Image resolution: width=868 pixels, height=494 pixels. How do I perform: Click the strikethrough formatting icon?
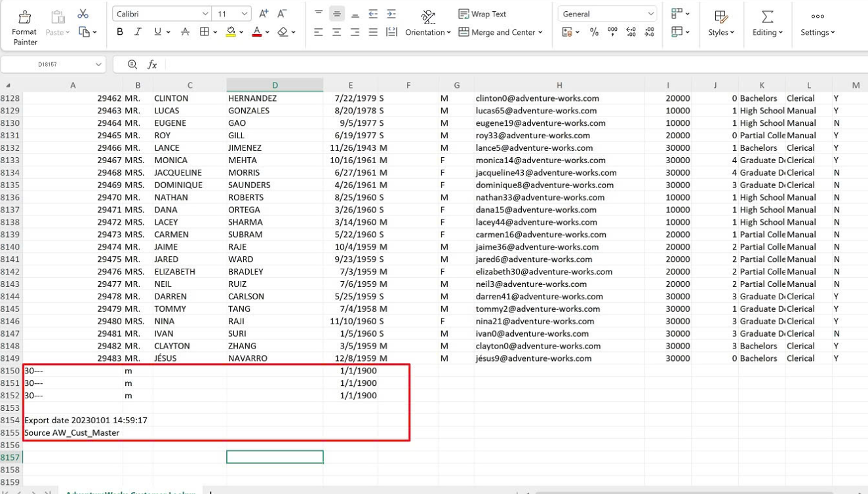185,32
